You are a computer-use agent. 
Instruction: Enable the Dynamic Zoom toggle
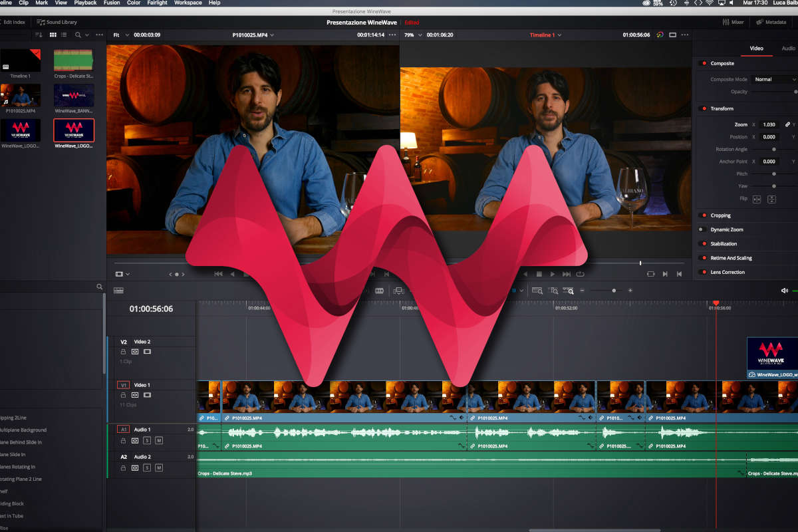pyautogui.click(x=701, y=229)
